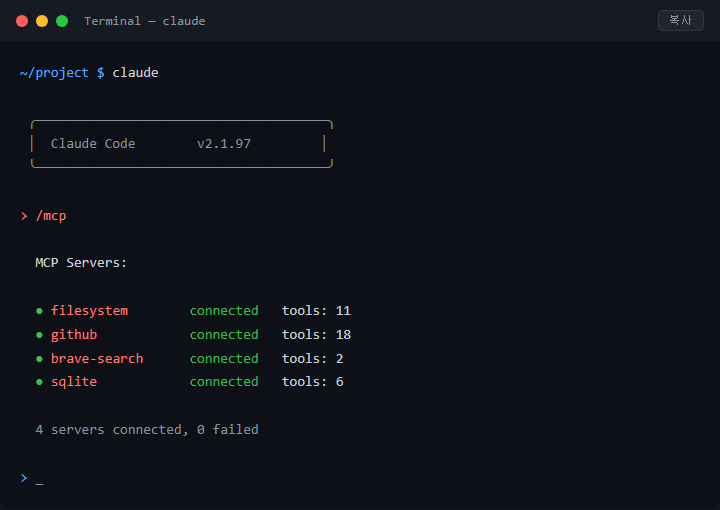Click the '/mcp' command entry

point(51,216)
